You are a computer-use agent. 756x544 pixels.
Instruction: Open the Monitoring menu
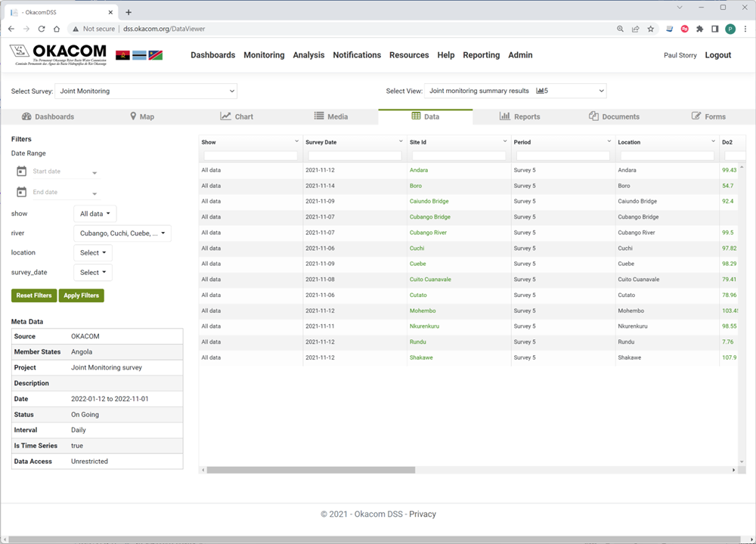click(264, 55)
